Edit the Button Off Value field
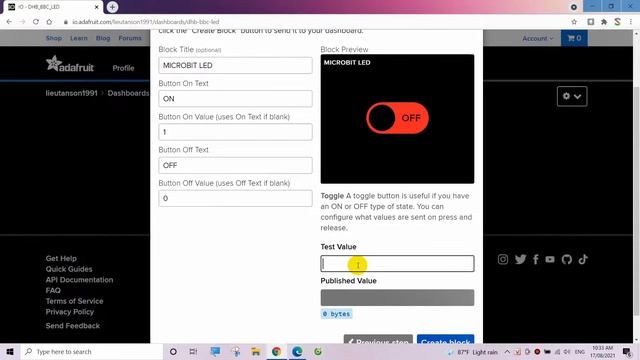The image size is (640, 360). (236, 198)
